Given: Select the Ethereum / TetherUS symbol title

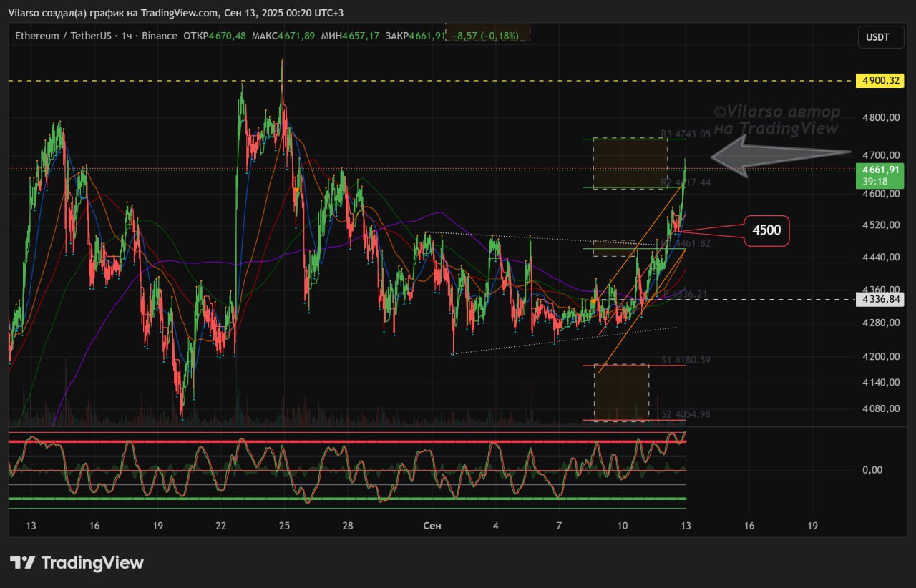Looking at the screenshot, I should [x=64, y=36].
